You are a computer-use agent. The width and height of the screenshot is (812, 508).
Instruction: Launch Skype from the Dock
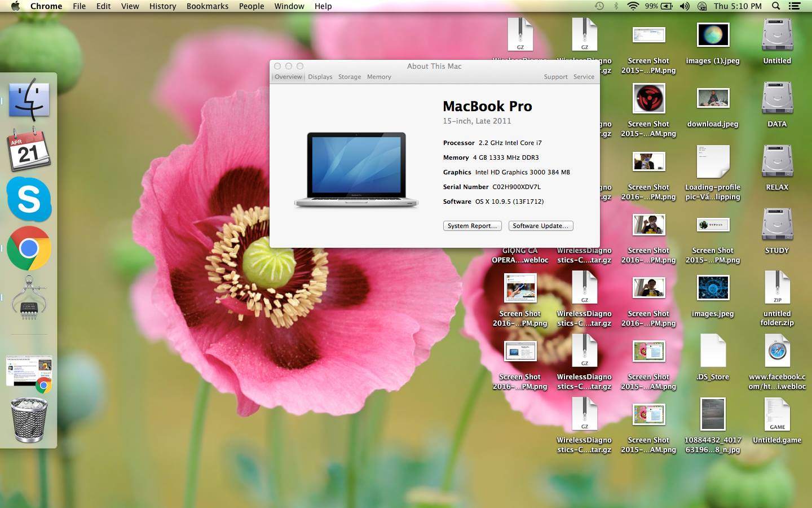[x=29, y=199]
